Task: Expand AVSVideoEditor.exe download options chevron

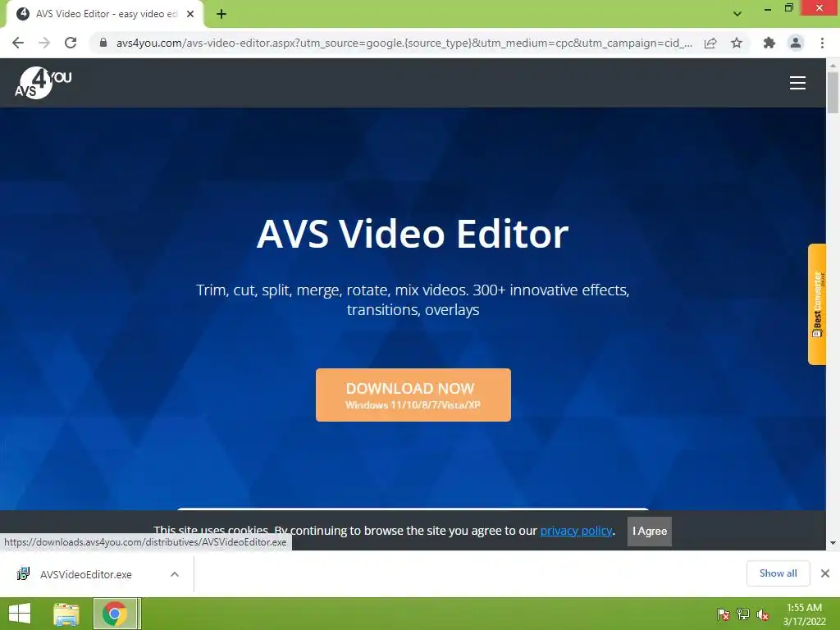Action: click(175, 574)
